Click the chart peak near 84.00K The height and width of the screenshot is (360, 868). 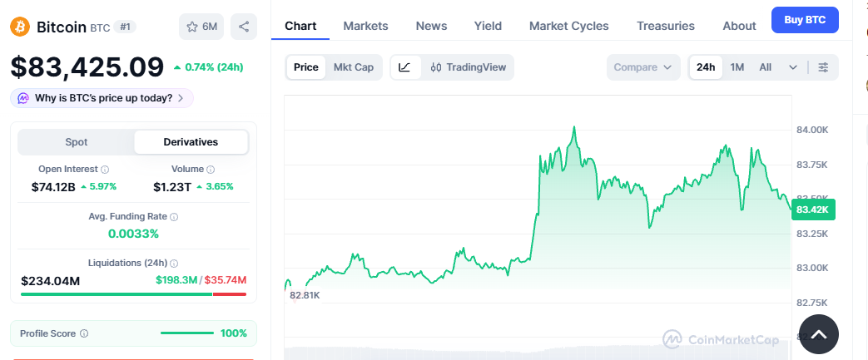pyautogui.click(x=574, y=128)
